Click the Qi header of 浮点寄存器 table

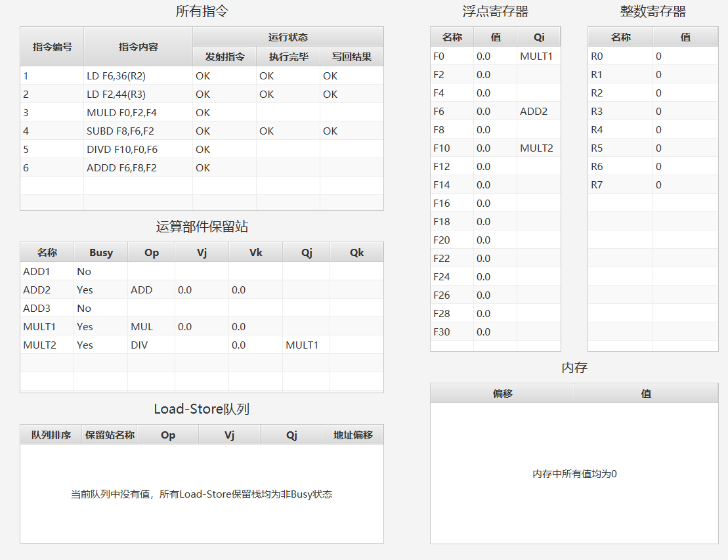coord(539,37)
